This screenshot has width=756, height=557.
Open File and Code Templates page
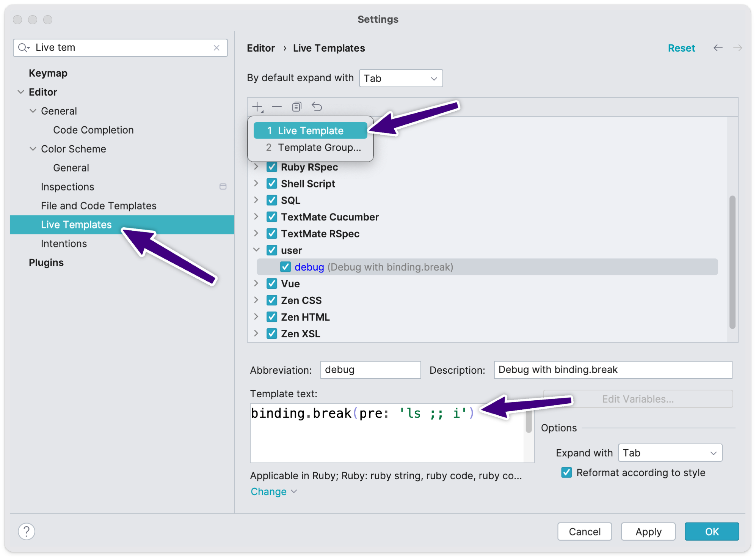[99, 206]
